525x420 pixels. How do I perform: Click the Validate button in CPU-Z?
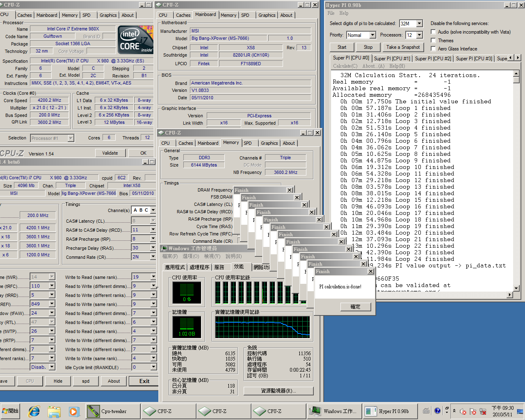pos(110,153)
